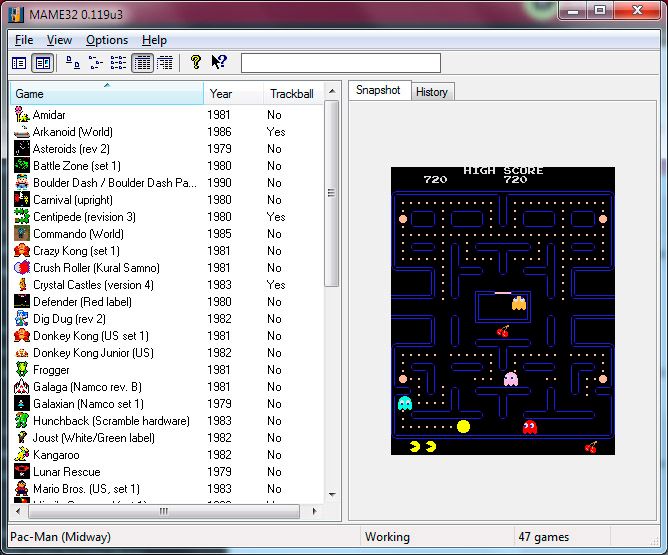The height and width of the screenshot is (555, 668).
Task: Select the Boulder Dash game icon
Action: (x=22, y=183)
